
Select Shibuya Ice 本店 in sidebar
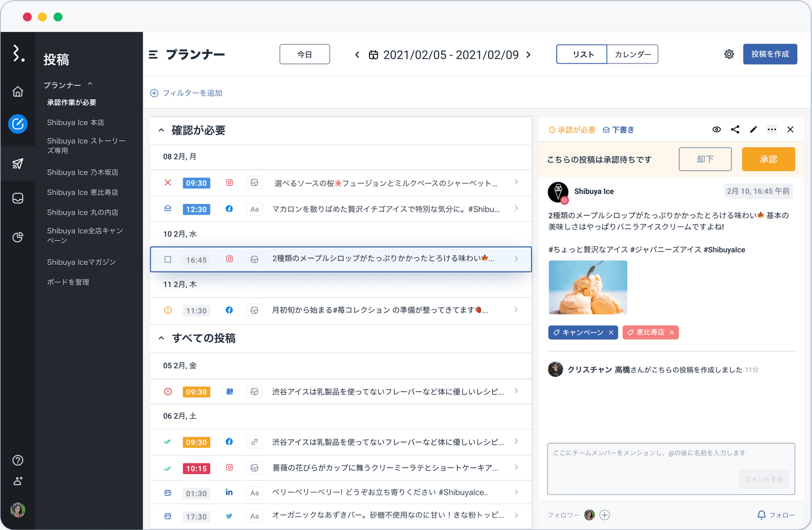point(76,122)
